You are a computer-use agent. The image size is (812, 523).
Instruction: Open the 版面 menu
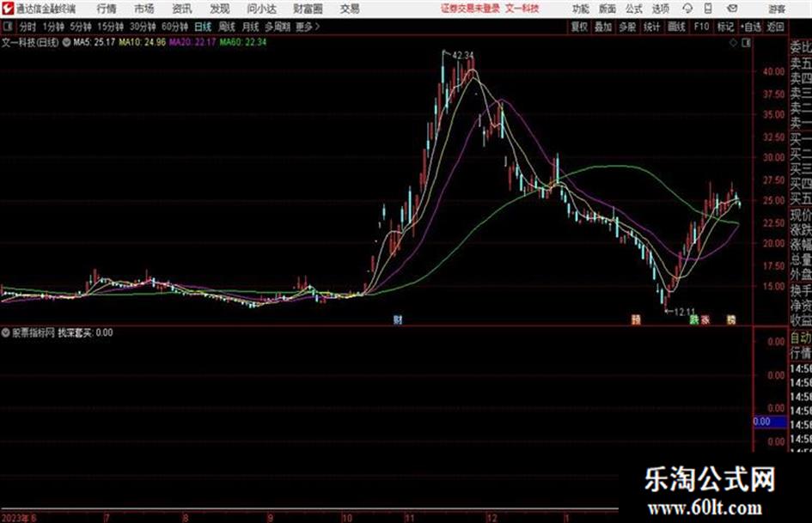click(x=607, y=9)
